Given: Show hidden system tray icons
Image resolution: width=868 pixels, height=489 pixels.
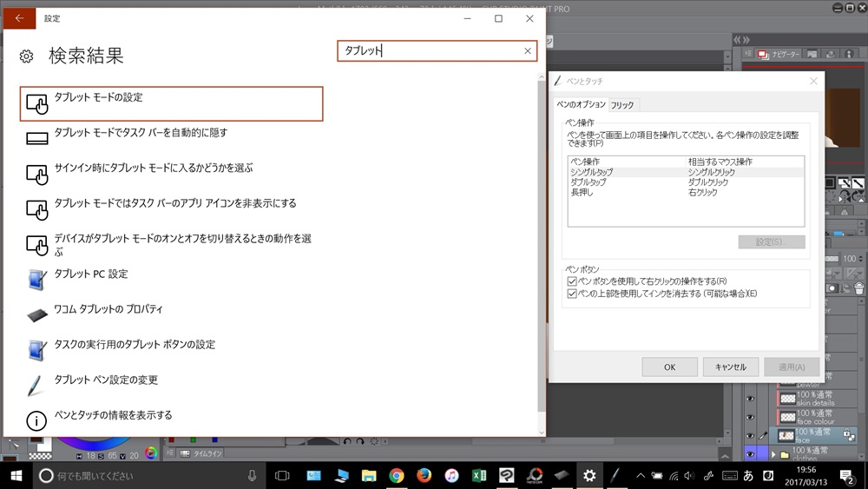Looking at the screenshot, I should point(641,475).
